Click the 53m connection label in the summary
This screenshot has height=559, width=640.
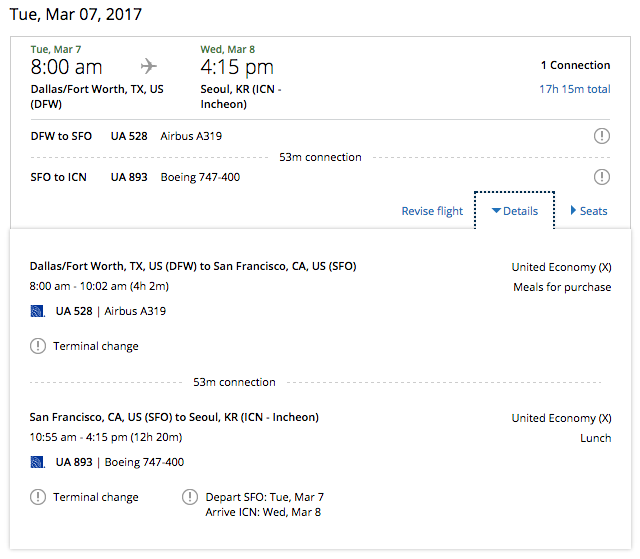tap(320, 157)
